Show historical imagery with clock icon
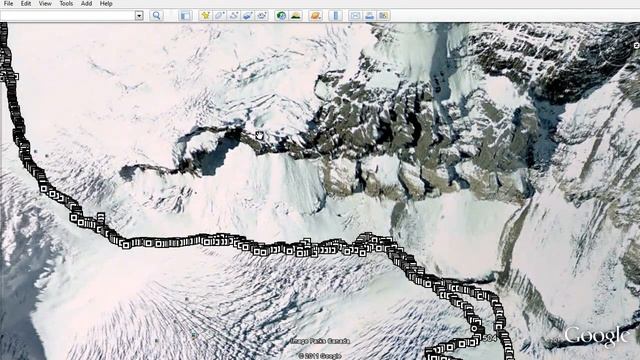The image size is (640, 360). 281,16
